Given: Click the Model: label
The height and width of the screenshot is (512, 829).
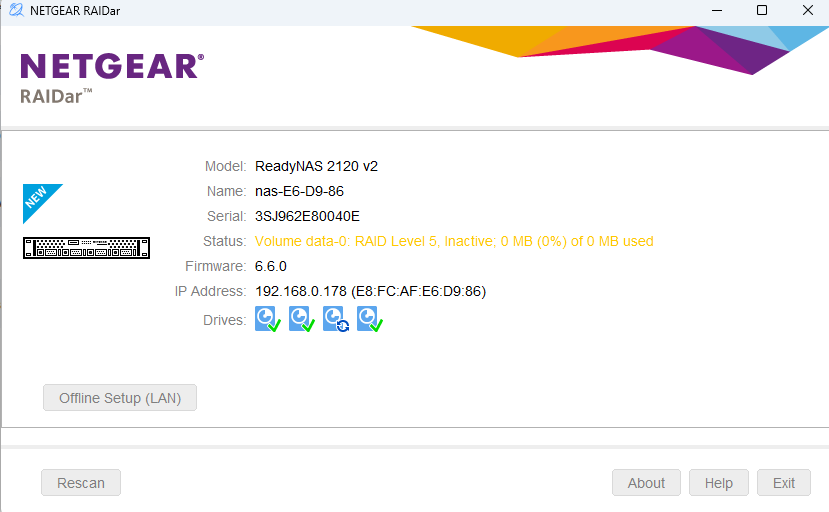Looking at the screenshot, I should pos(225,166).
